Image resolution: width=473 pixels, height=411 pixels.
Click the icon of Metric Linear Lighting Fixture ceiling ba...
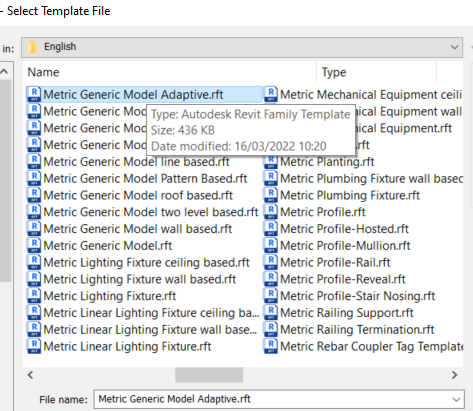[x=34, y=313]
